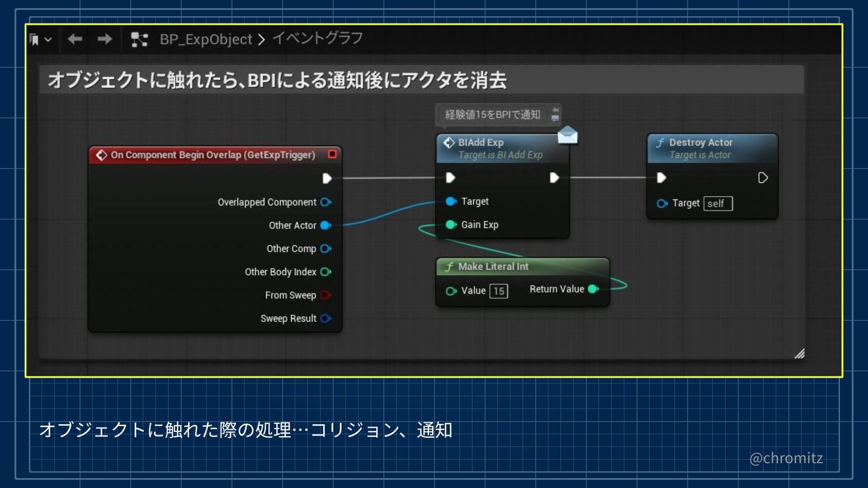Click the Other Actor output pin
The height and width of the screenshot is (488, 868).
325,225
